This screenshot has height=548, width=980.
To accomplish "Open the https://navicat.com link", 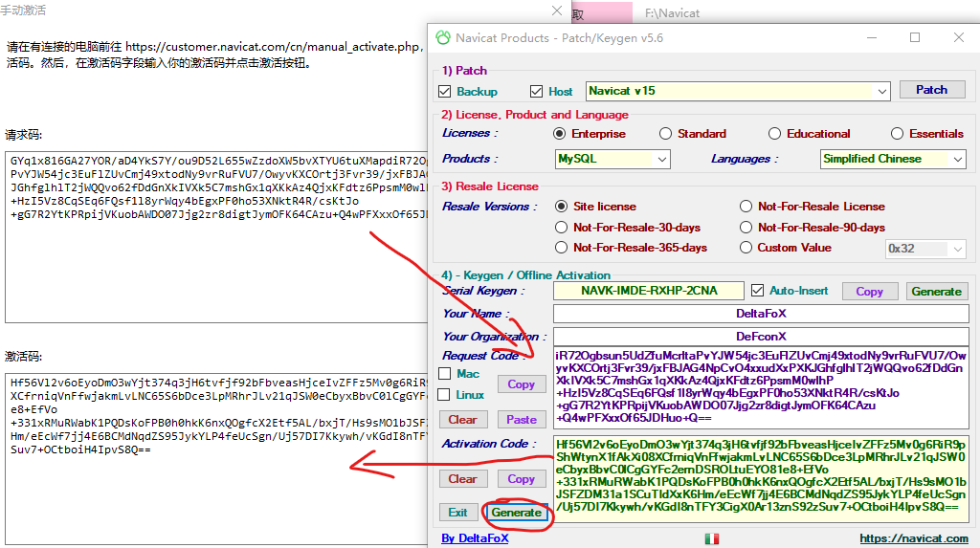I will 914,538.
